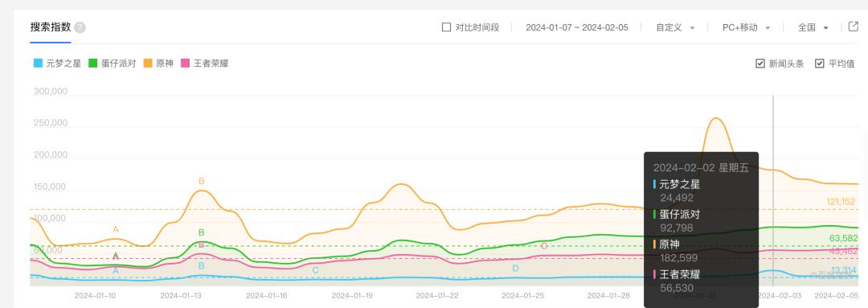Click blue news marker C on the chart

point(316,270)
